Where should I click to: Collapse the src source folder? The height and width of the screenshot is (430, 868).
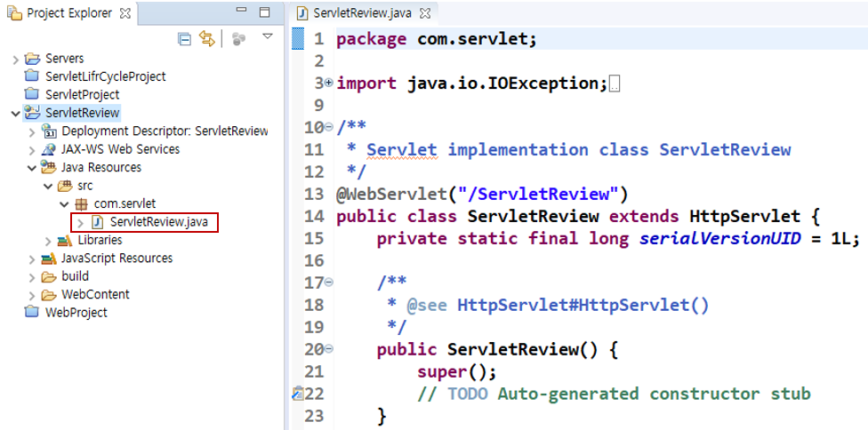coord(48,187)
